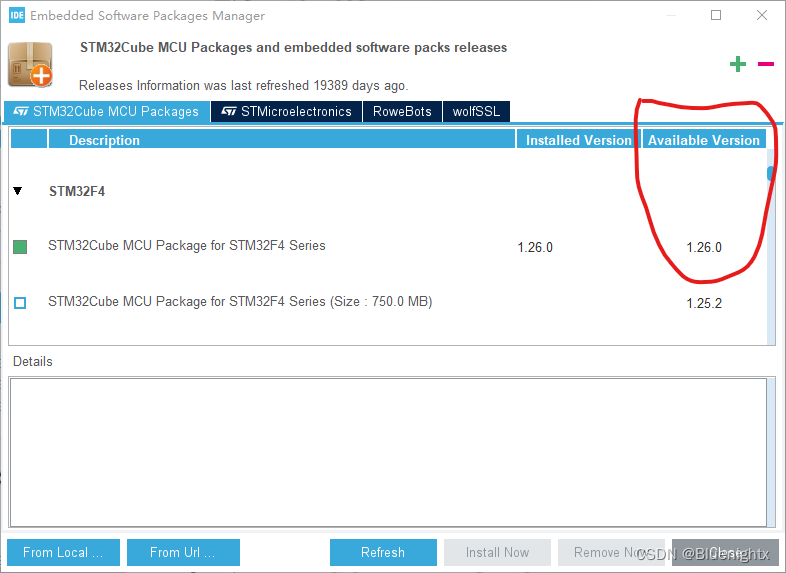786x573 pixels.
Task: Maximize the Embedded Software Packages Manager window
Action: (716, 15)
